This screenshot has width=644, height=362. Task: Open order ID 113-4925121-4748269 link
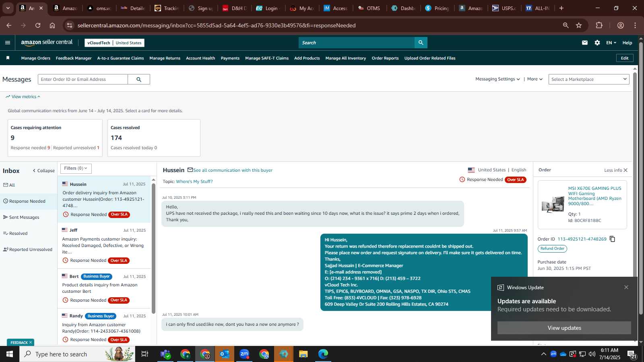[x=582, y=239]
